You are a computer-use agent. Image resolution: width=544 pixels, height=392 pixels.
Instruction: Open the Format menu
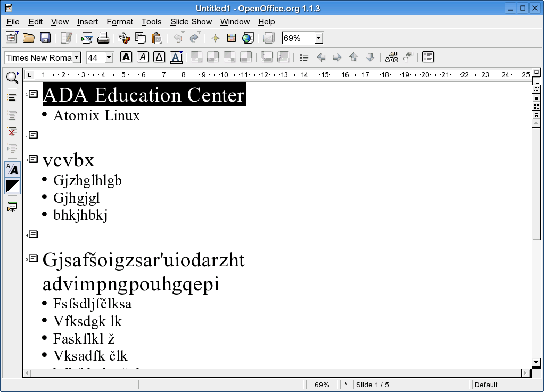120,22
